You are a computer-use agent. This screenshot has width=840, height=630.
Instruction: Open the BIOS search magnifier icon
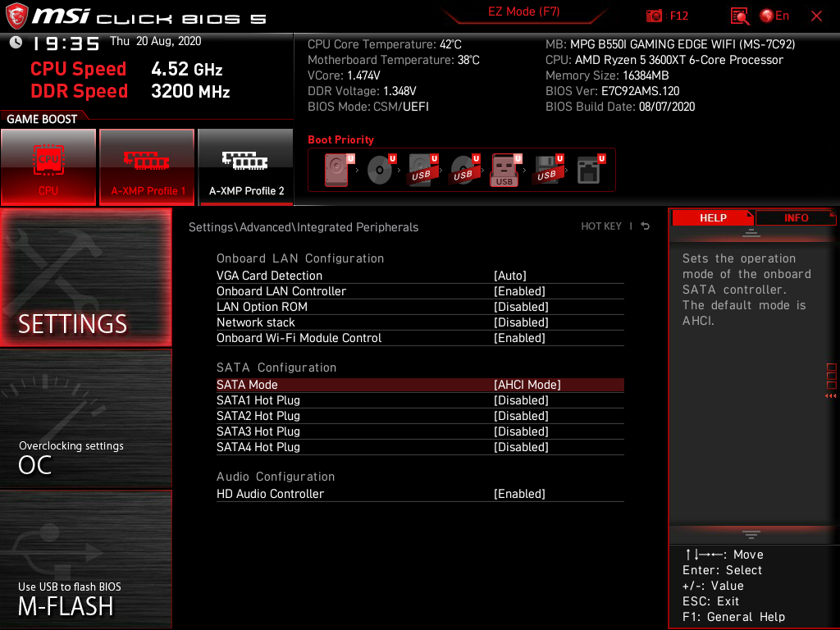point(739,16)
